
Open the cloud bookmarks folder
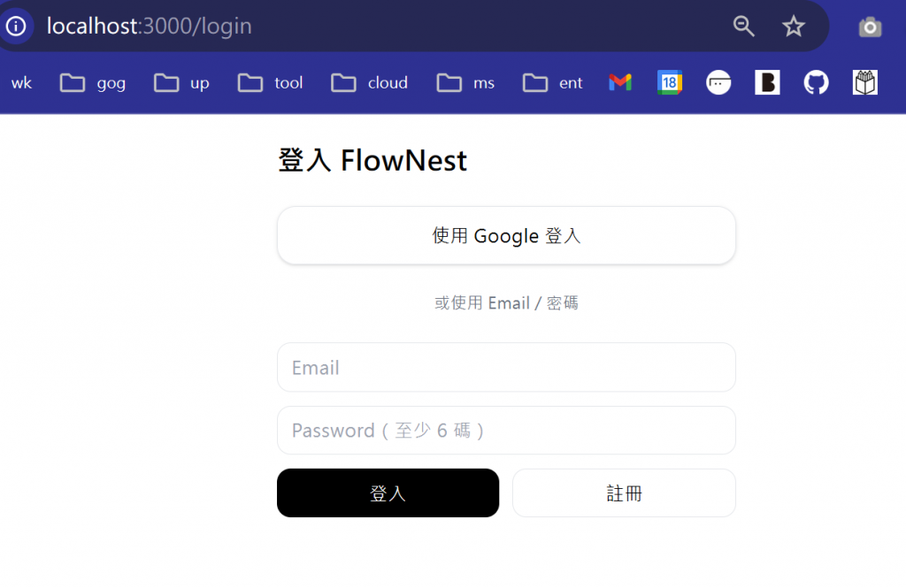tap(369, 83)
